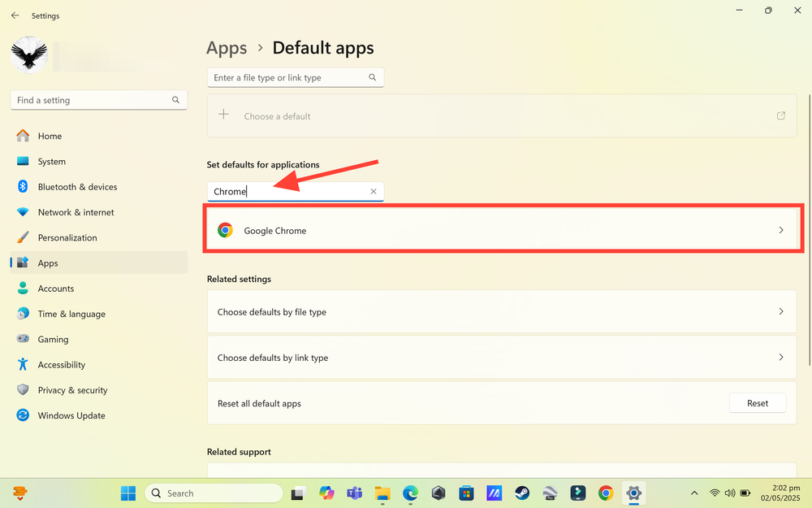Open Windows Update settings

(99, 415)
